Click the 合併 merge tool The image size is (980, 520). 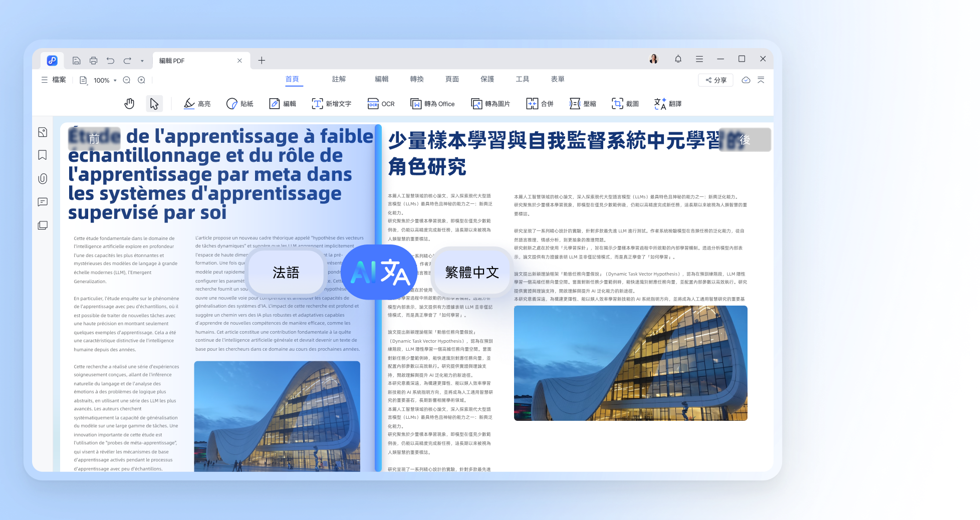540,104
